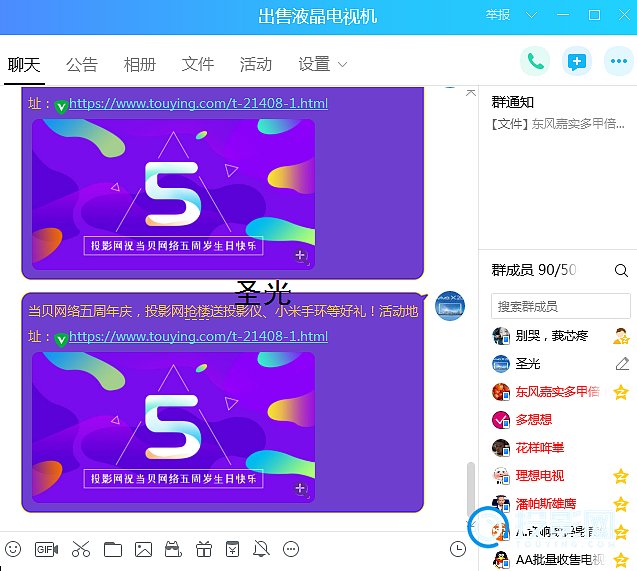
Task: Insert a picture with image icon
Action: [143, 549]
